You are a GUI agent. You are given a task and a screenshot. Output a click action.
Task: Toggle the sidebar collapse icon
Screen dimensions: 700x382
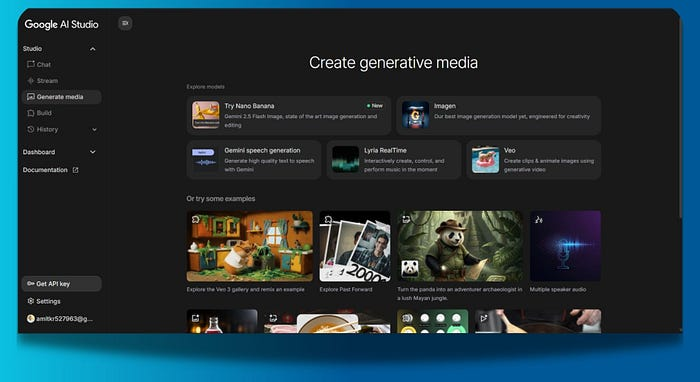coord(125,23)
